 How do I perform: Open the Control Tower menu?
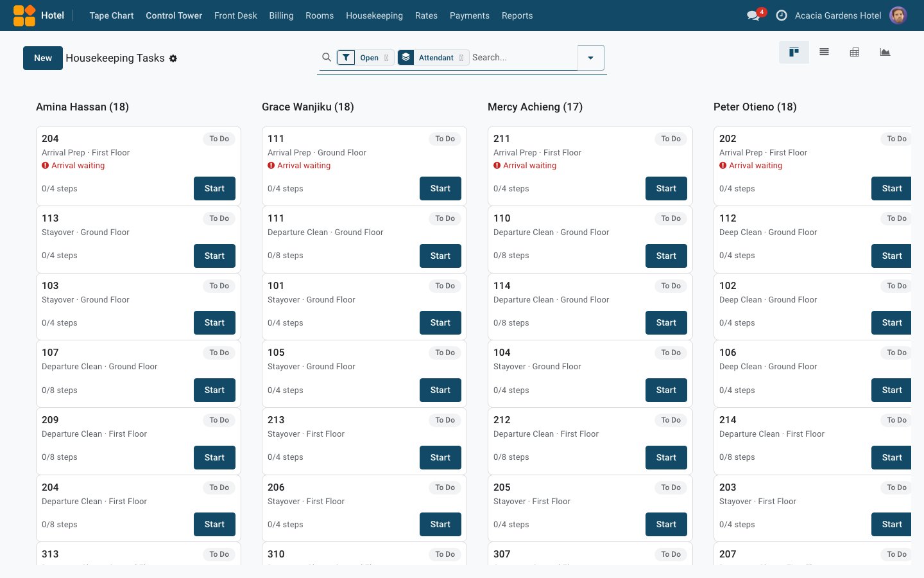[x=174, y=15]
